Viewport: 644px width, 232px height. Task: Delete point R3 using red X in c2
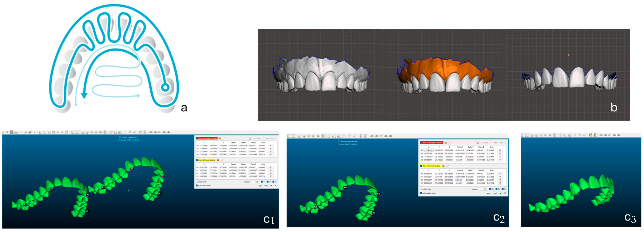click(x=500, y=183)
